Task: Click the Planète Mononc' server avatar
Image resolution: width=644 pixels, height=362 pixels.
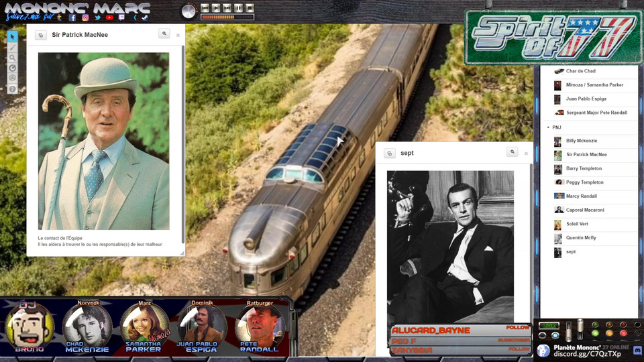Action: [543, 351]
